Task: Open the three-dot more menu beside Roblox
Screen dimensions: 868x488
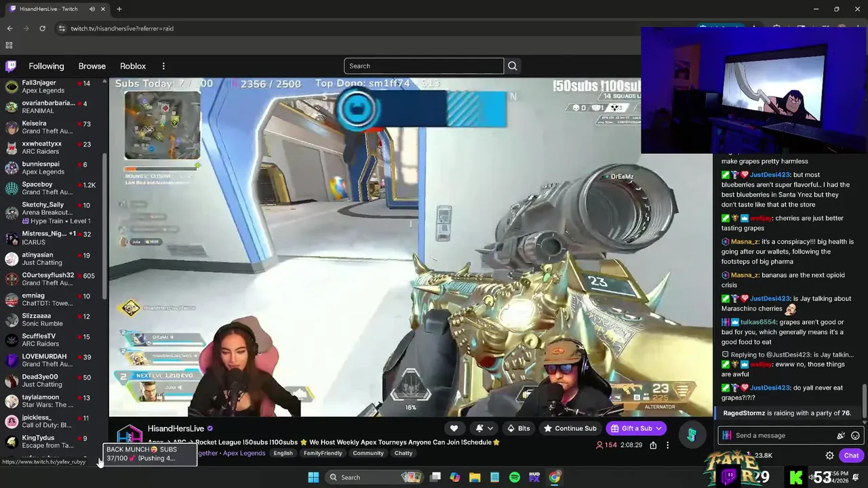Action: pos(163,66)
